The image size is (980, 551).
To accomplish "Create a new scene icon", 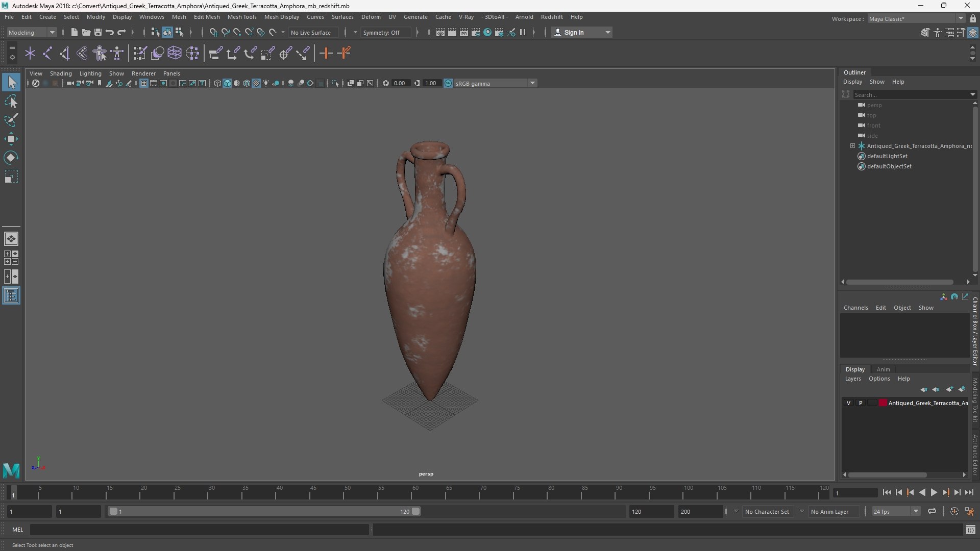I will coord(75,32).
